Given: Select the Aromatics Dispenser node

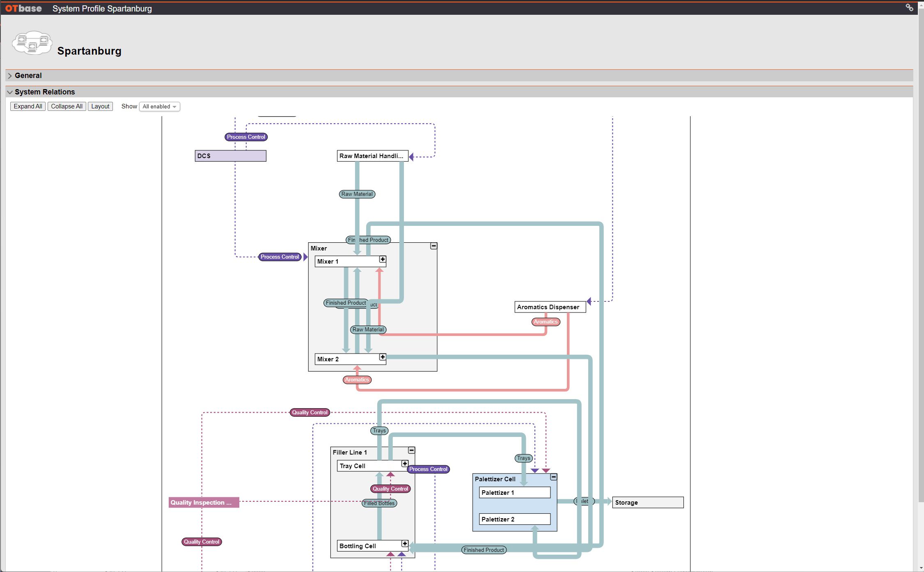Looking at the screenshot, I should pyautogui.click(x=550, y=307).
